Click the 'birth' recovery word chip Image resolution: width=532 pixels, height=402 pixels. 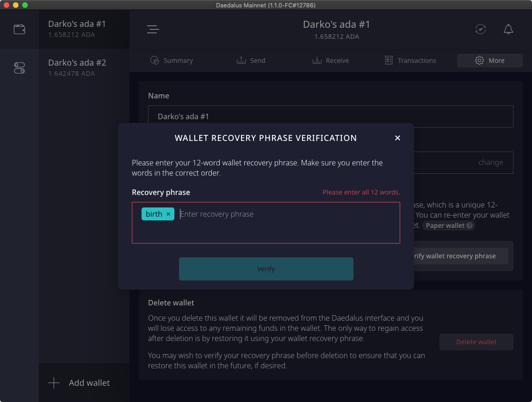point(158,214)
